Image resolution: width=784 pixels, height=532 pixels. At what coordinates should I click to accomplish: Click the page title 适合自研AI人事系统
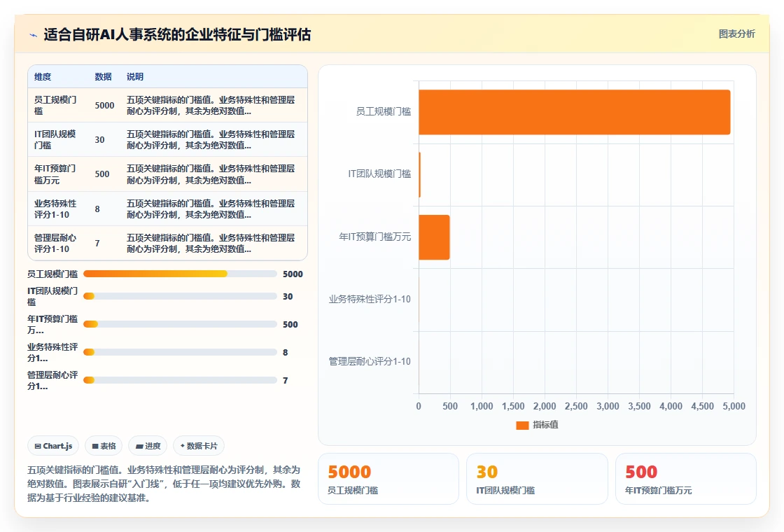(x=178, y=34)
